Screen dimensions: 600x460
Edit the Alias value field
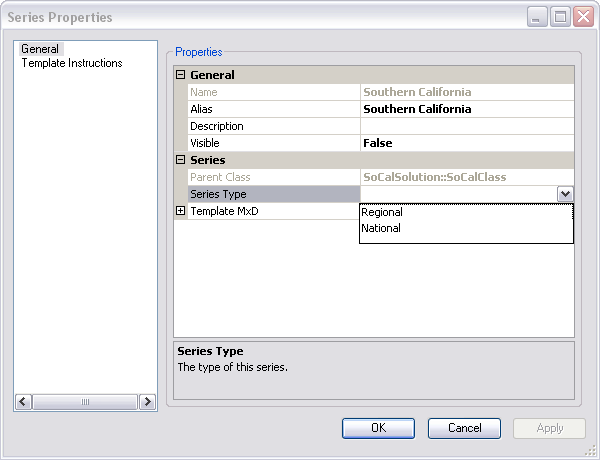466,109
